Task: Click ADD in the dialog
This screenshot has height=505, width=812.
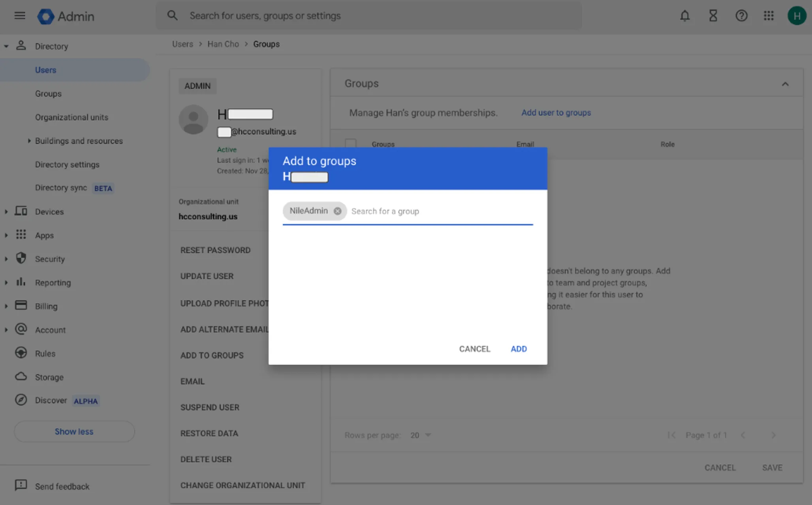Action: click(x=519, y=349)
